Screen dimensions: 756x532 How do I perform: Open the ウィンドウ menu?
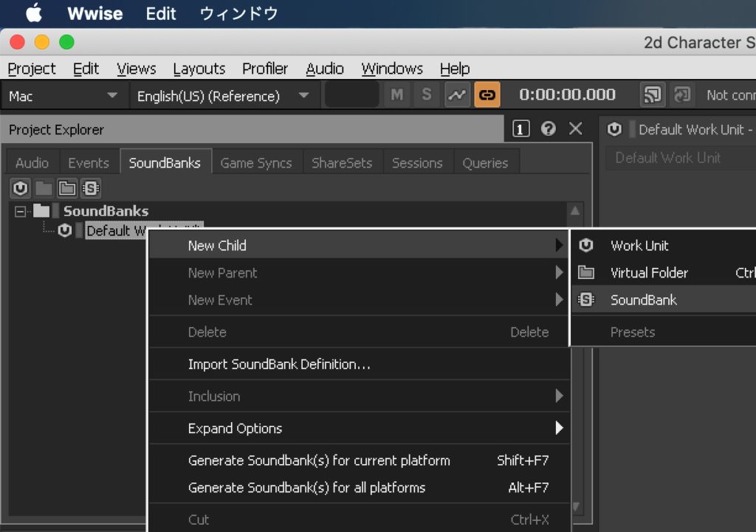[x=238, y=13]
